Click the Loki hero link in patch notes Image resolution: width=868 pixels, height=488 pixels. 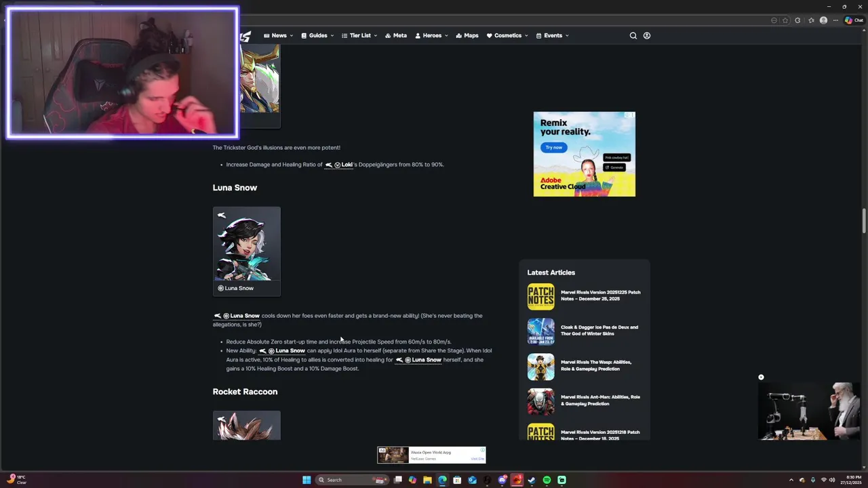339,165
